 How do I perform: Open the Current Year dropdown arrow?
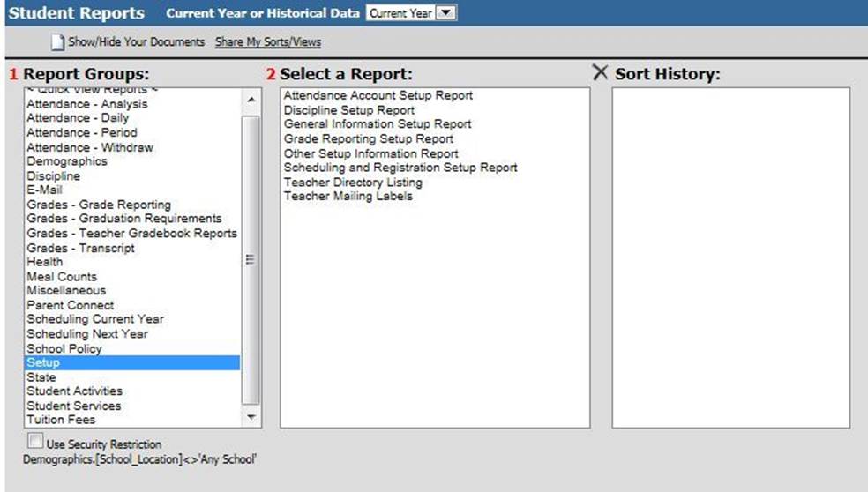pyautogui.click(x=446, y=12)
